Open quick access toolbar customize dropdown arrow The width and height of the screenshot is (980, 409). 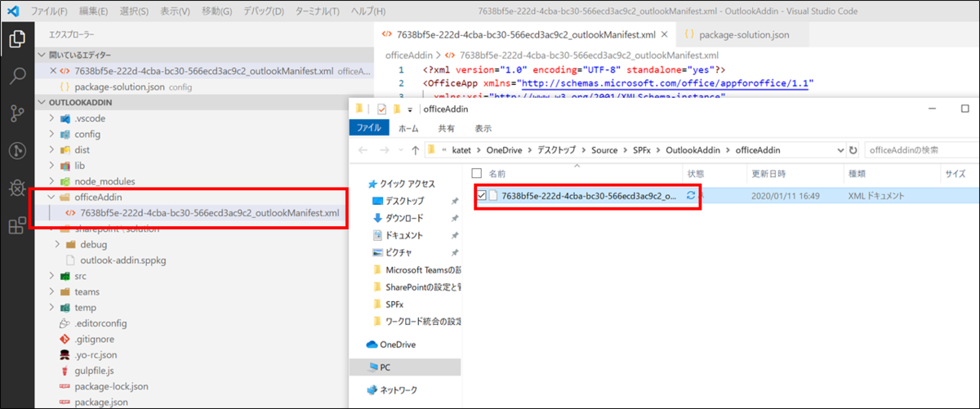[x=410, y=109]
